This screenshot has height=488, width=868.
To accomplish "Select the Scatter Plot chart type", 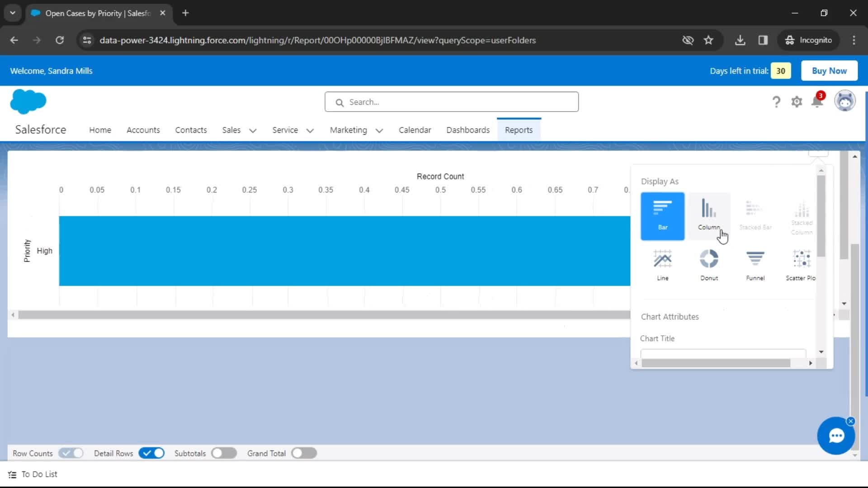I will pos(801,265).
